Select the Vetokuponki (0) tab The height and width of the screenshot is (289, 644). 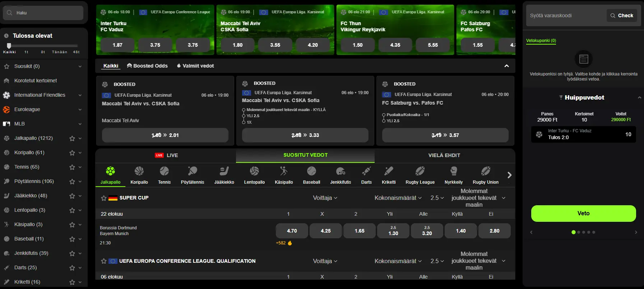click(x=541, y=41)
